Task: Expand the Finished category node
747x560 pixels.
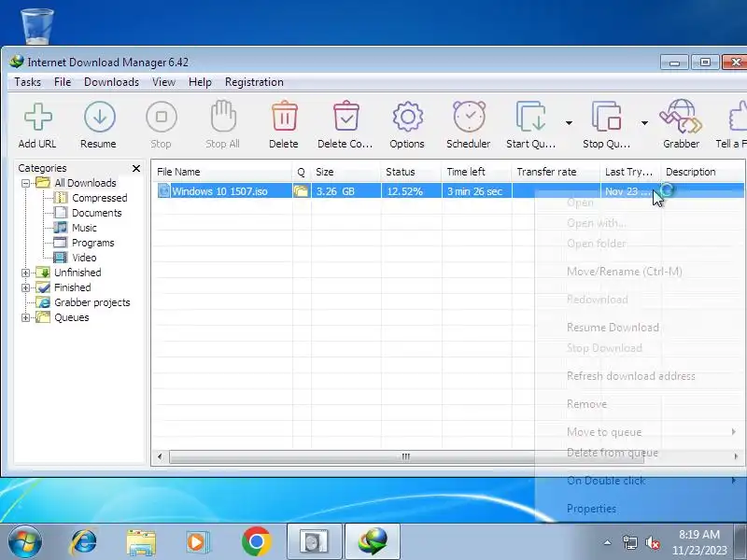Action: 26,287
